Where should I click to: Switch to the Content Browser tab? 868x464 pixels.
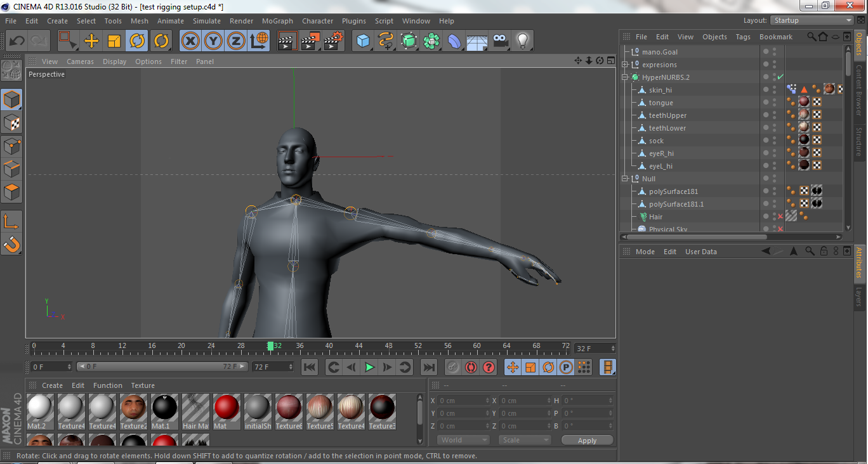click(860, 89)
